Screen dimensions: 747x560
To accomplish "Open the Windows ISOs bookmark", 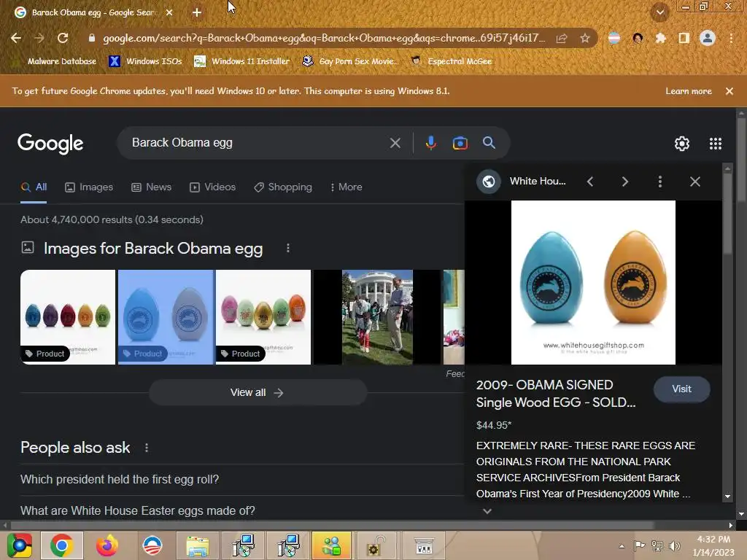I will (x=145, y=61).
